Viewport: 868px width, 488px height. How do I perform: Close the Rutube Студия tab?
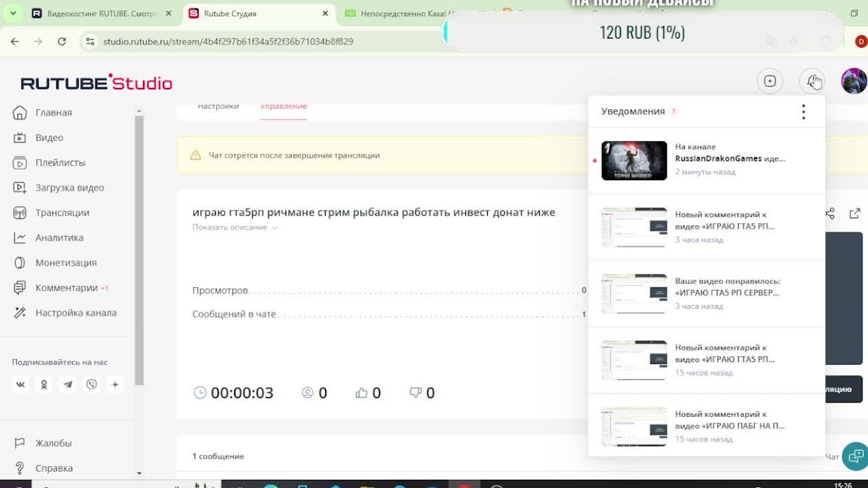[325, 14]
